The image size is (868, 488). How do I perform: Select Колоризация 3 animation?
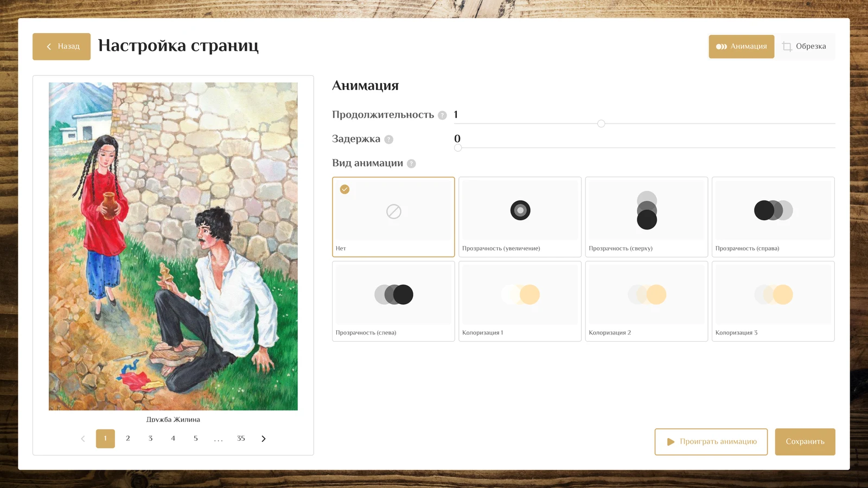point(773,301)
